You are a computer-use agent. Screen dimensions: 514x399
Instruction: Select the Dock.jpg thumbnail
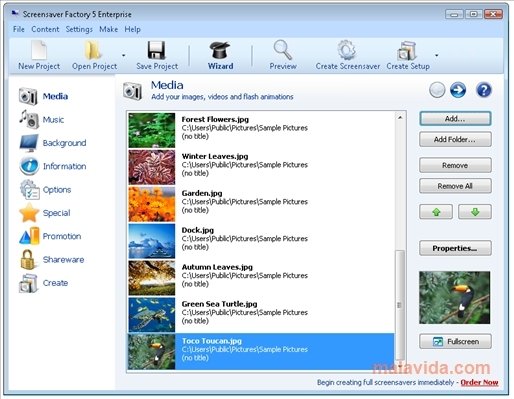click(152, 241)
